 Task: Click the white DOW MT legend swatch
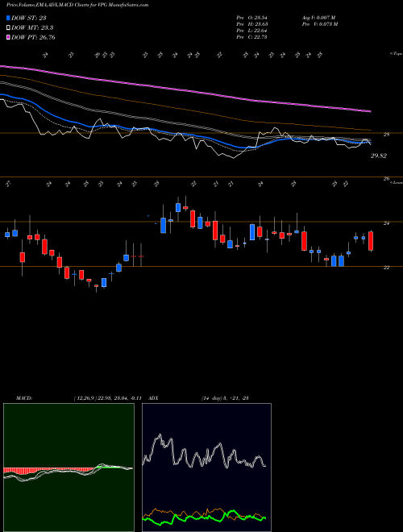tap(8, 28)
